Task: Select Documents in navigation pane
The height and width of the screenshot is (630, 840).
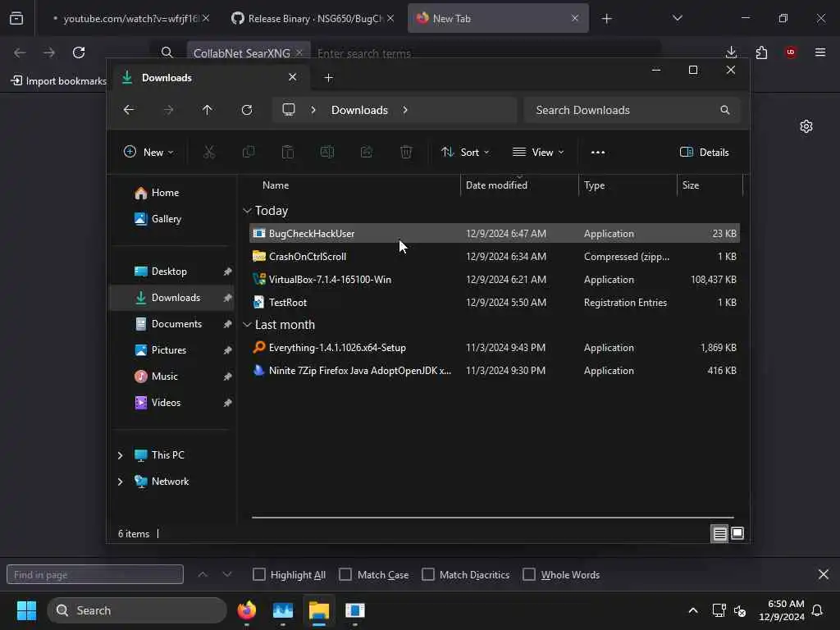Action: pos(176,324)
